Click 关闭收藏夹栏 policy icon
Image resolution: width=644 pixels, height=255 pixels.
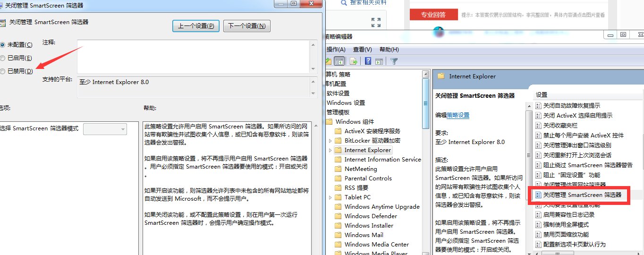pyautogui.click(x=539, y=125)
